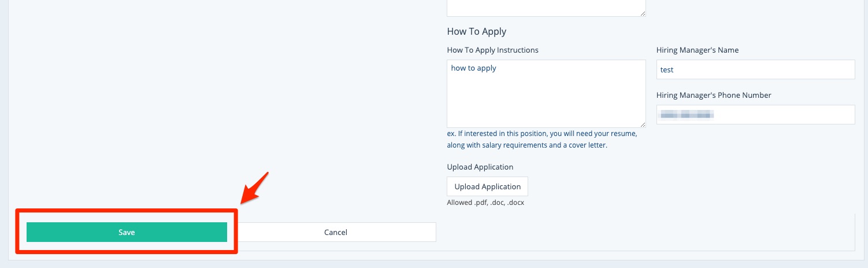Click the "Hiring Manager's Name" label
Screen dimensions: 868x268
[x=697, y=50]
